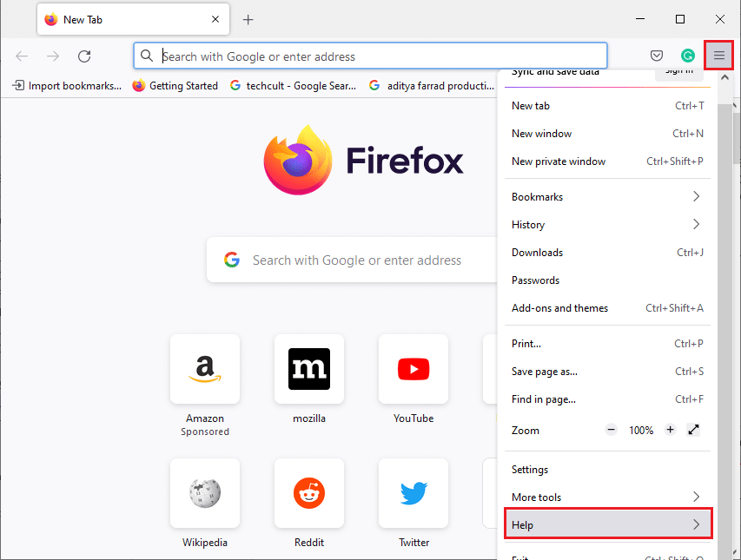Open Downloads from the menu

607,253
